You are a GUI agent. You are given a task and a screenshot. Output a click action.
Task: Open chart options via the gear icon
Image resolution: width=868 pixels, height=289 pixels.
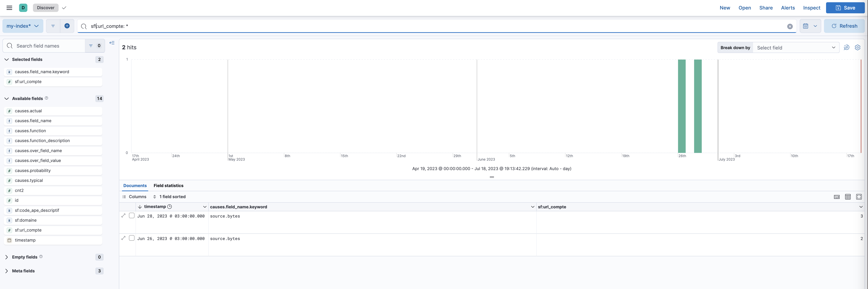858,47
